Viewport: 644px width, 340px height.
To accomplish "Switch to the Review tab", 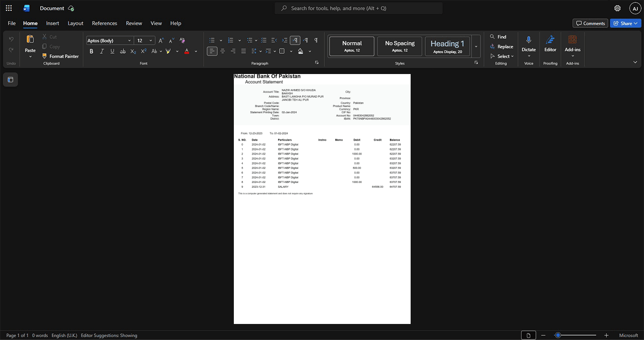I will click(x=134, y=23).
